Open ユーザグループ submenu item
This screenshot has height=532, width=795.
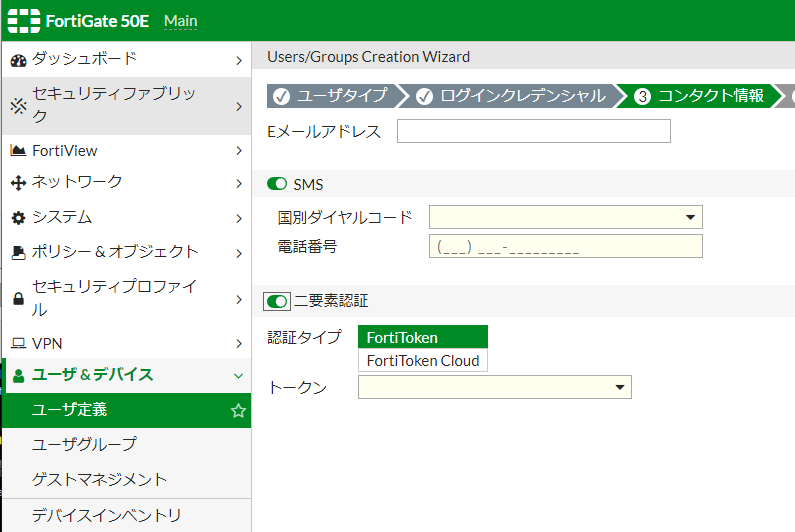pyautogui.click(x=127, y=445)
